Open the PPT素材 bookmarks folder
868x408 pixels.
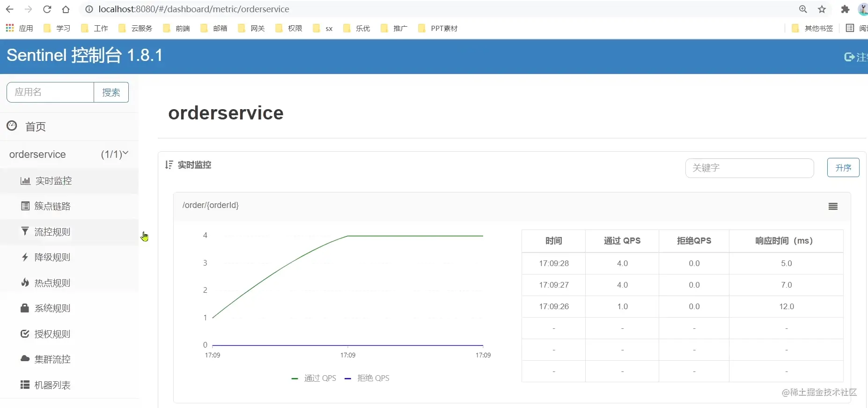[x=438, y=28]
